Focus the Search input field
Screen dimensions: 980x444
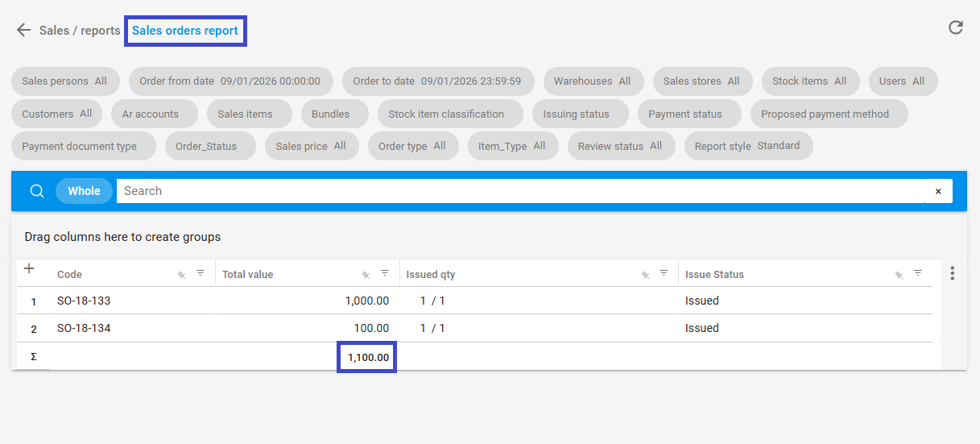[x=521, y=191]
